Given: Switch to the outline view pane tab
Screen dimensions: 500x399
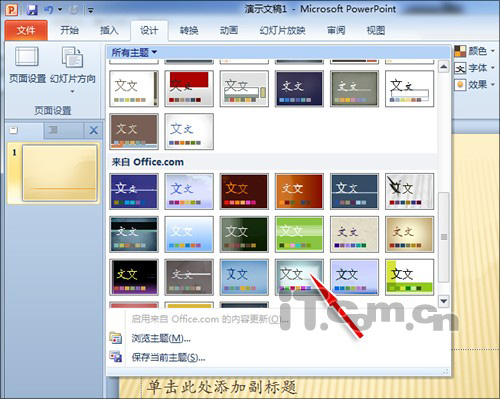Looking at the screenshot, I should [x=54, y=130].
